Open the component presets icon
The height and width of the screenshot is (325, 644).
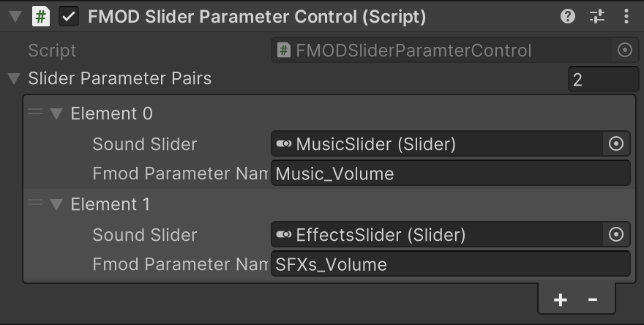[597, 16]
